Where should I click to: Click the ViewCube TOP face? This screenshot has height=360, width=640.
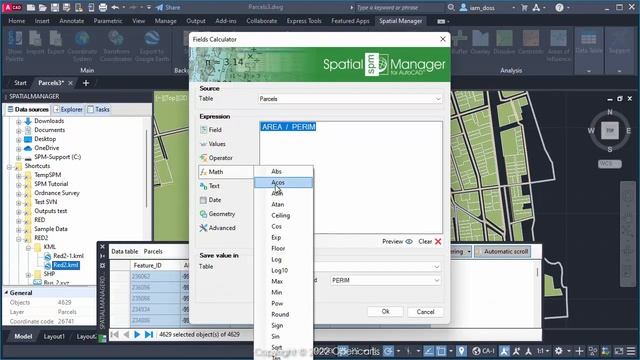610,130
